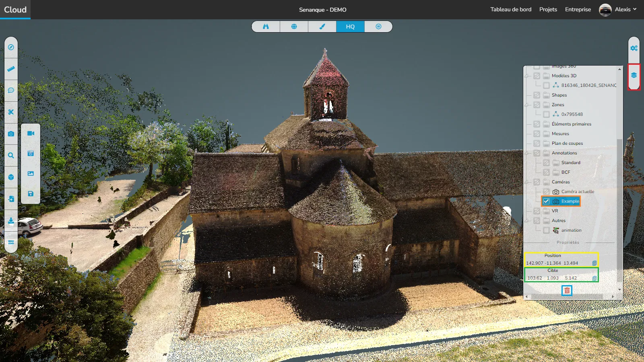Click the horizontal scroll-left arrow
This screenshot has width=644, height=362.
coord(527,296)
